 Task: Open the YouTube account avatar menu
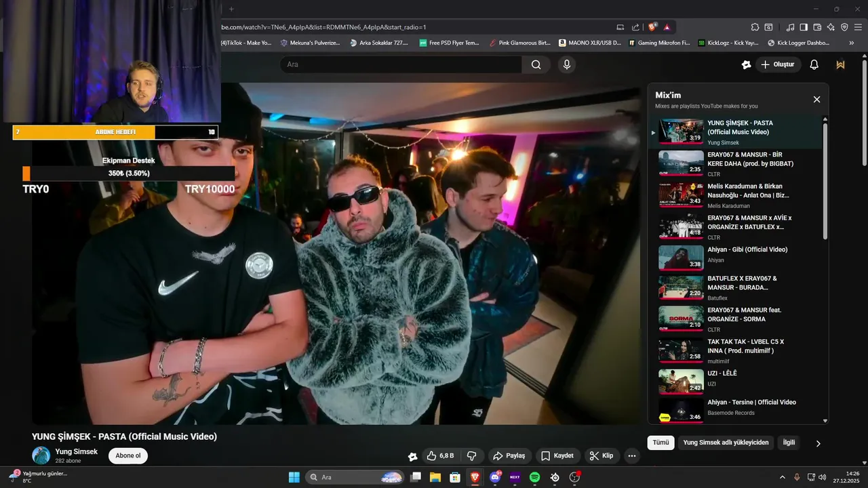[x=841, y=64]
